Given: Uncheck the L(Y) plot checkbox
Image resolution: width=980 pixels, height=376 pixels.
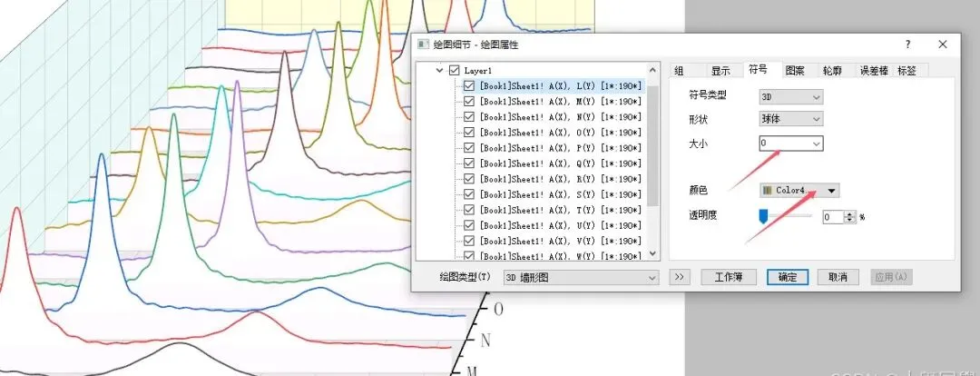Looking at the screenshot, I should click(469, 85).
